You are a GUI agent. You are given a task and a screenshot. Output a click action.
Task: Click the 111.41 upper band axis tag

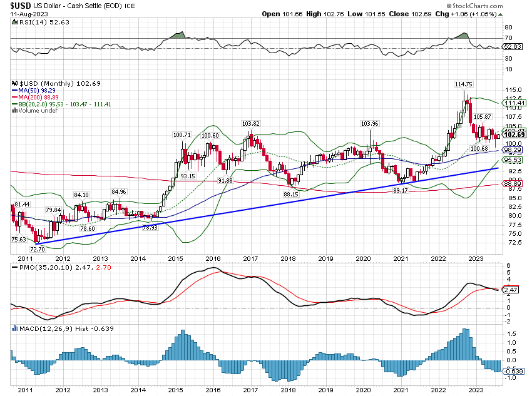tap(514, 103)
